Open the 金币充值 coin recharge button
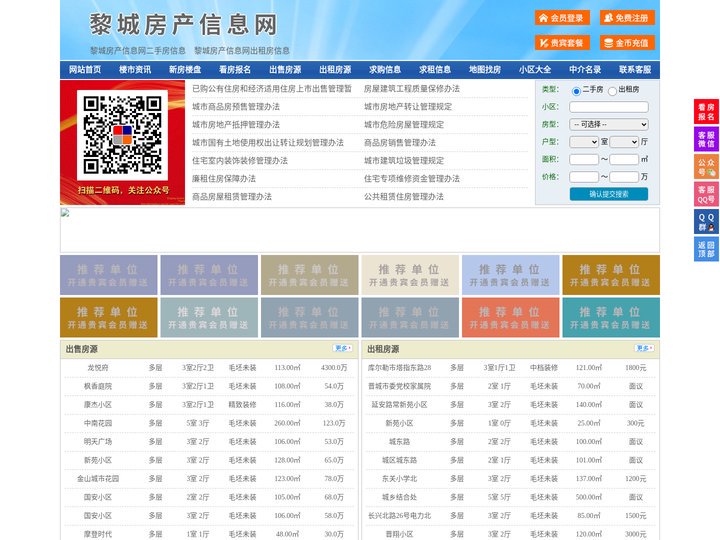The image size is (720, 540). 627,43
